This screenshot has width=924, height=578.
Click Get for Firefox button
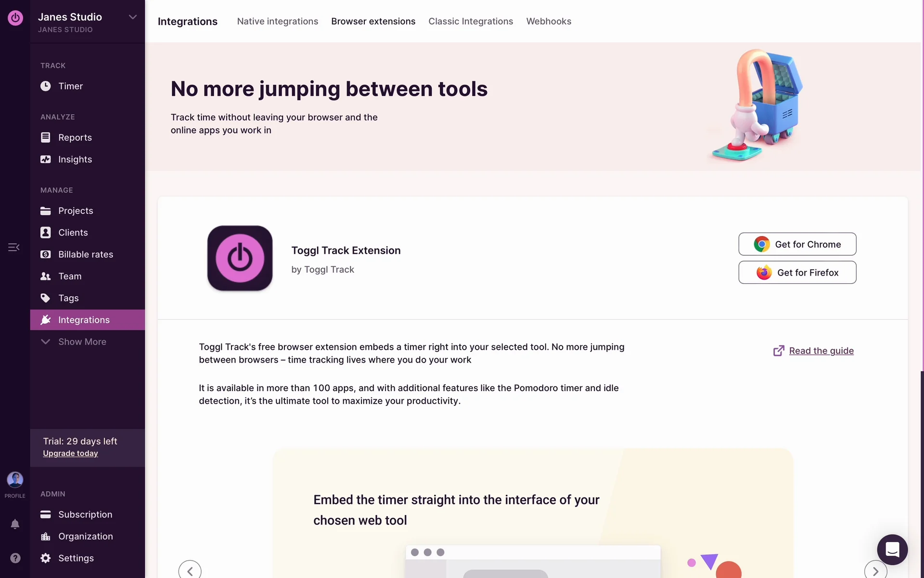click(x=797, y=273)
